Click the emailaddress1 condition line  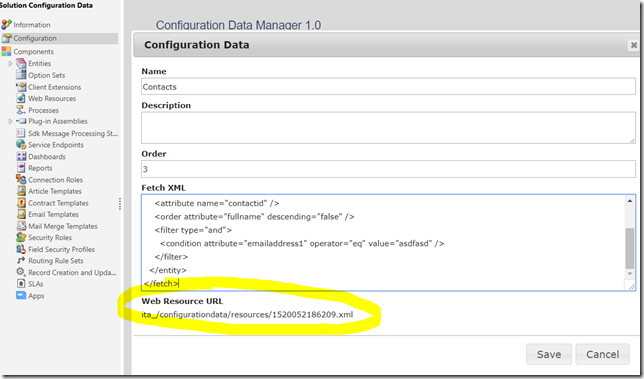click(x=302, y=243)
